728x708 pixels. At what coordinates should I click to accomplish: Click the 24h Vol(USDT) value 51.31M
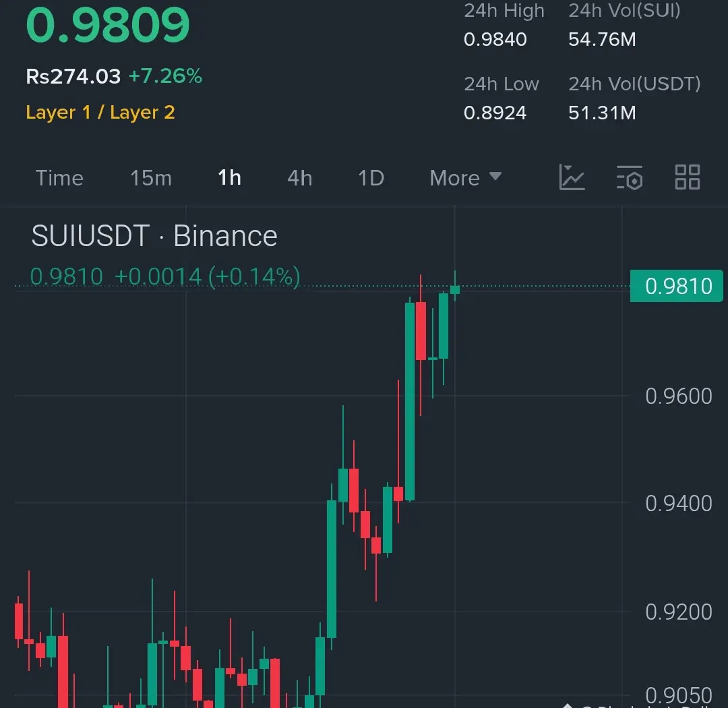[x=602, y=113]
